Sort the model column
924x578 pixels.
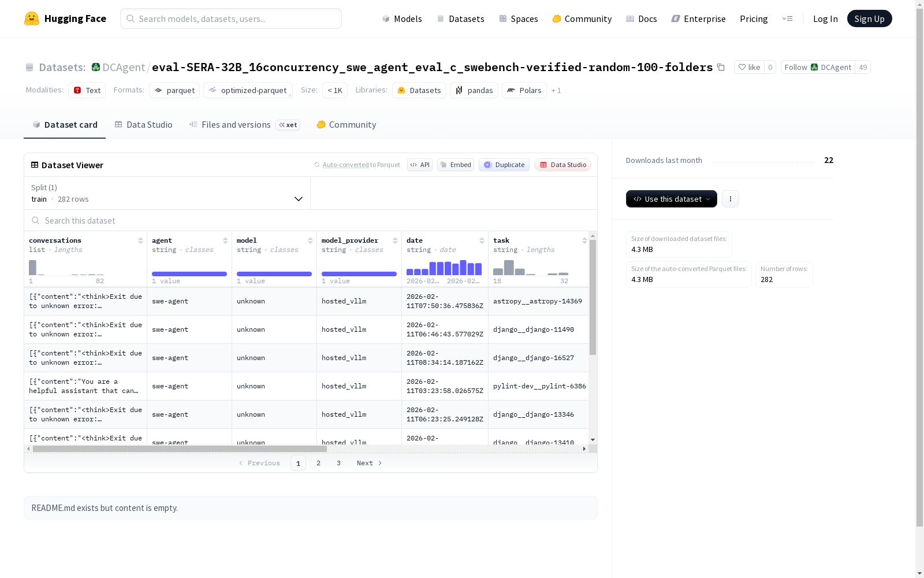[x=310, y=240]
